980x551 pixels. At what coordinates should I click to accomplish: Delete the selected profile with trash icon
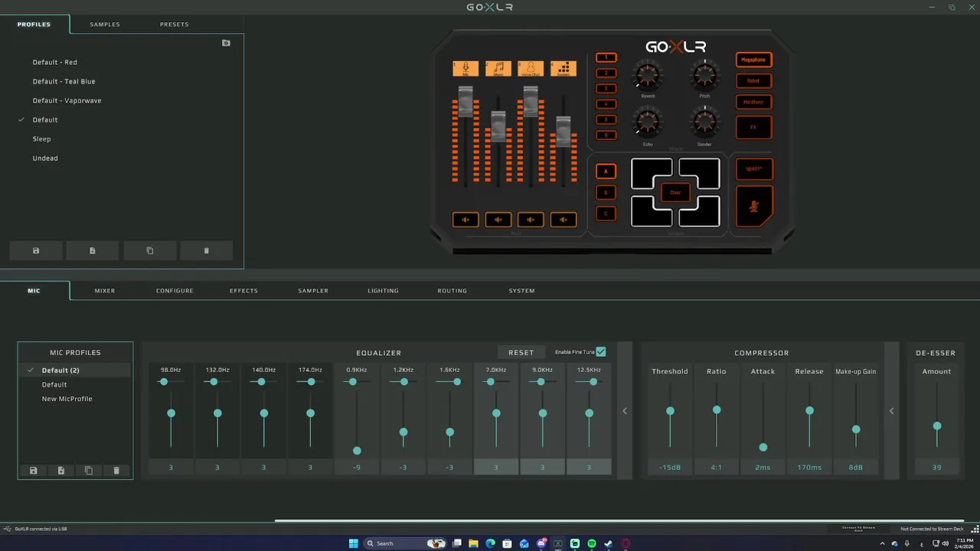point(206,250)
